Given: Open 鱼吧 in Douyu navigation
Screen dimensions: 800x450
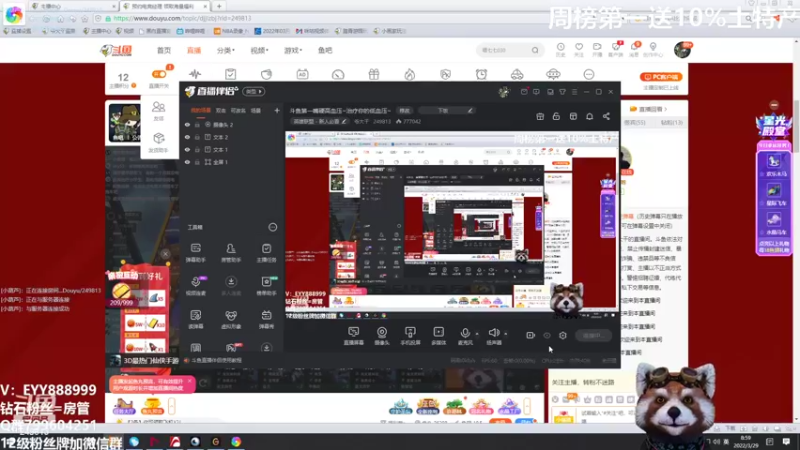Looking at the screenshot, I should pos(325,50).
